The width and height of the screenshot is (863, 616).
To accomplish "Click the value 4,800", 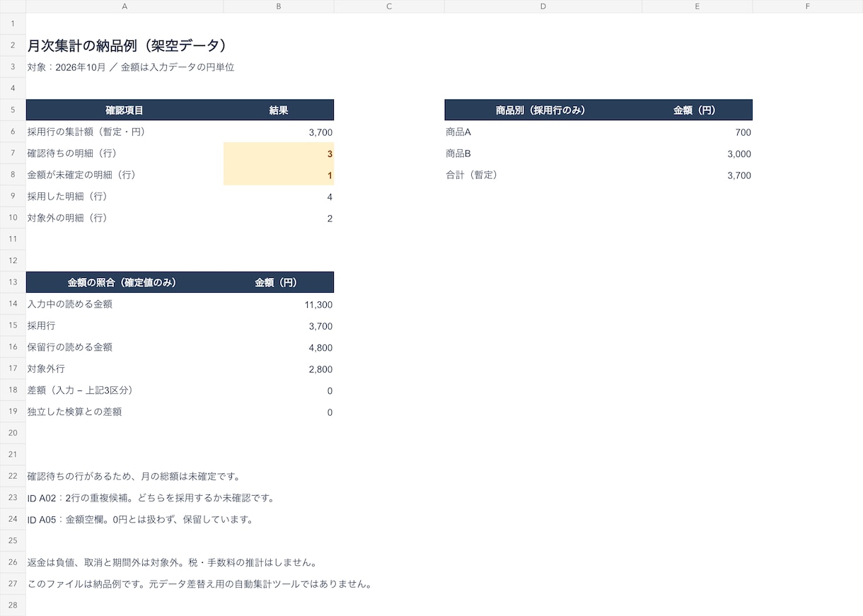I will point(279,347).
